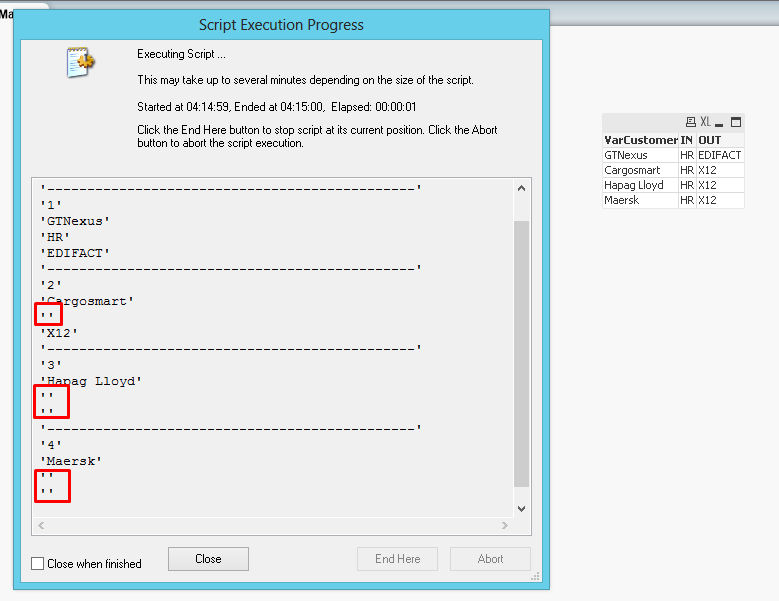Select X12 cell in the Maersk row
This screenshot has width=779, height=601.
tap(720, 200)
